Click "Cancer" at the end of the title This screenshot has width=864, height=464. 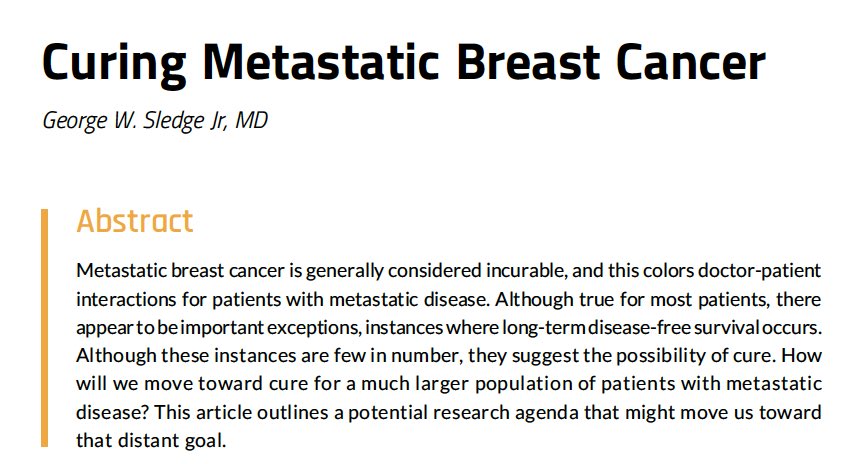(x=691, y=61)
